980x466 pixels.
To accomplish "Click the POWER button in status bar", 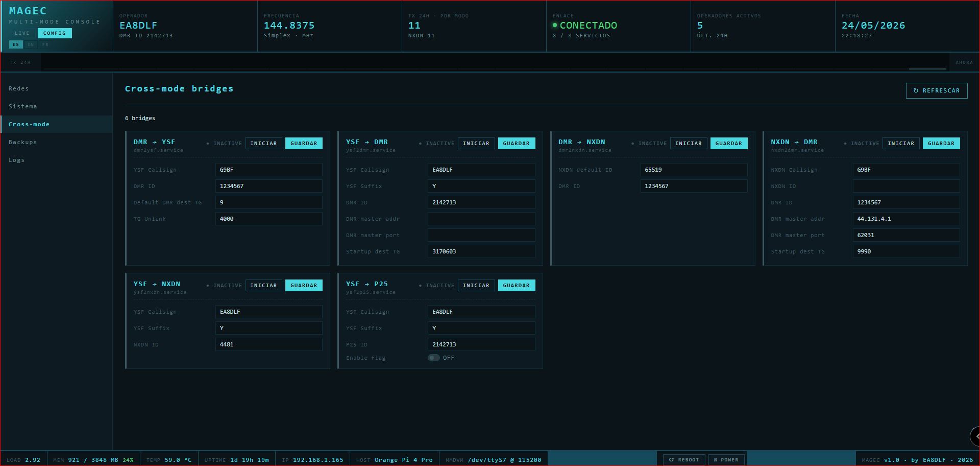I will pos(726,460).
